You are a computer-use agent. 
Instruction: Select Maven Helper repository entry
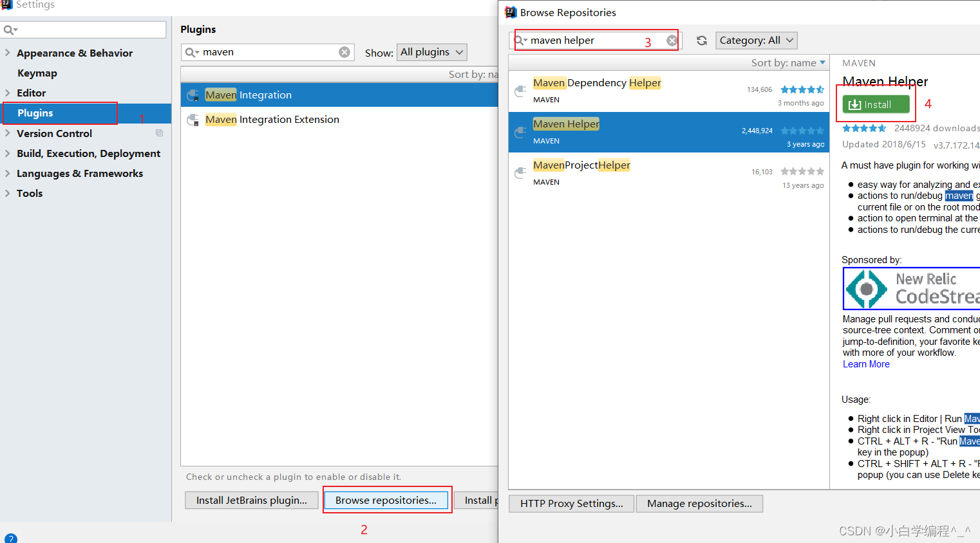click(x=669, y=133)
